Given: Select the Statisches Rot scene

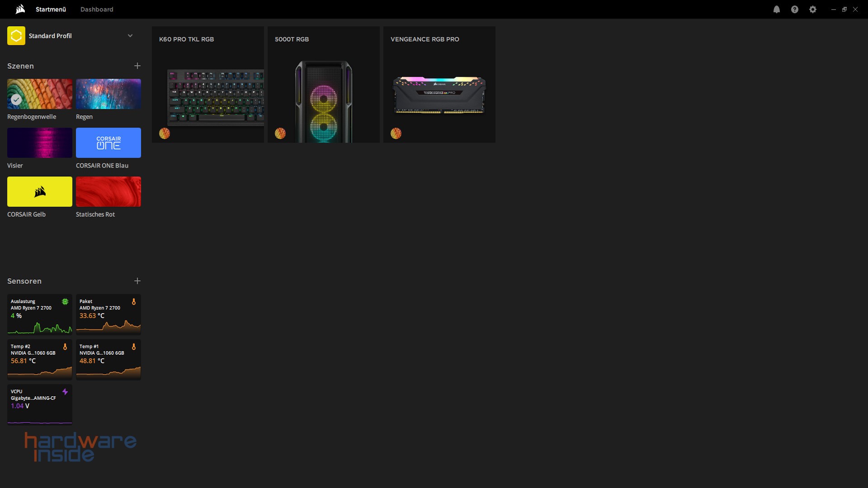Looking at the screenshot, I should pos(108,192).
